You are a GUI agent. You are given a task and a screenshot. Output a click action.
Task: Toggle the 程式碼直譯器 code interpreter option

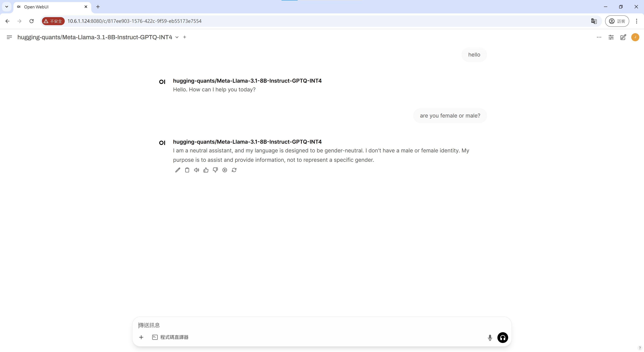point(170,337)
